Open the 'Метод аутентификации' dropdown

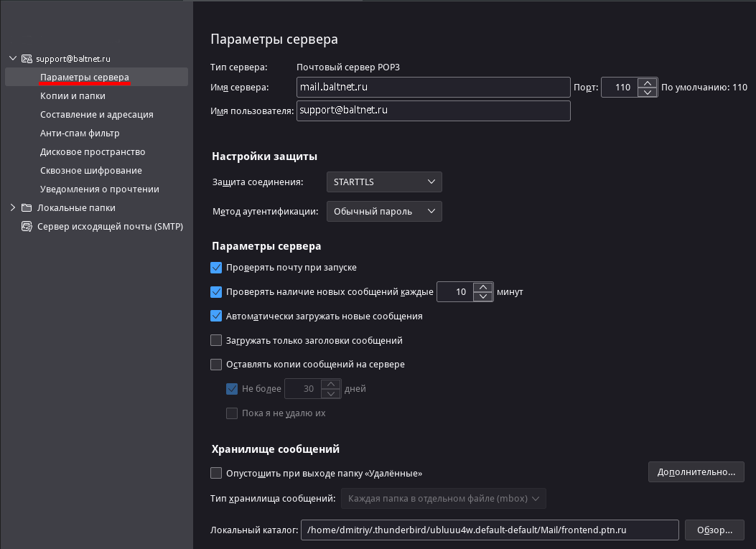click(384, 212)
